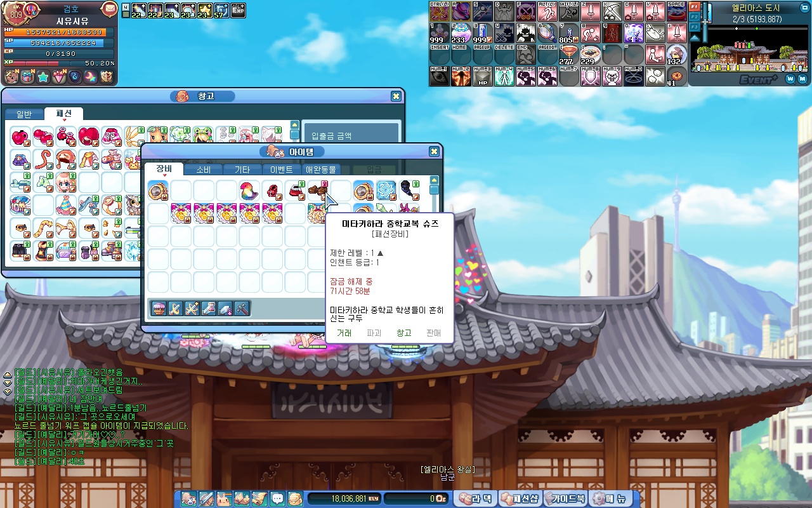This screenshot has height=508, width=812.
Task: Open the 일반 storage tab
Action: (x=24, y=114)
